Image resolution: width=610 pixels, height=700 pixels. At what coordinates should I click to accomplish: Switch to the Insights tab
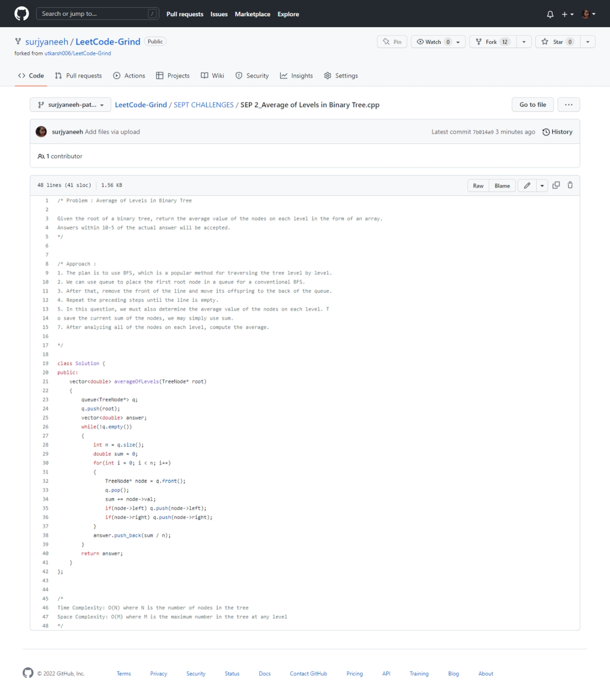coord(296,76)
